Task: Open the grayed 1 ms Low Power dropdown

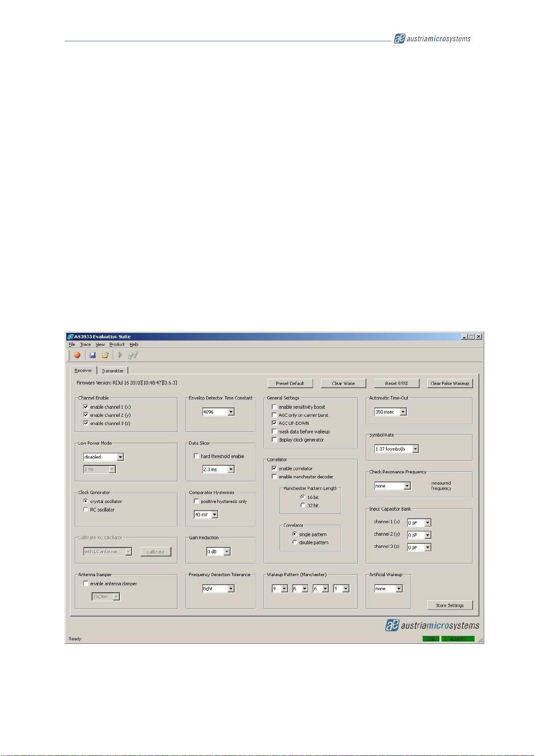Action: (100, 469)
